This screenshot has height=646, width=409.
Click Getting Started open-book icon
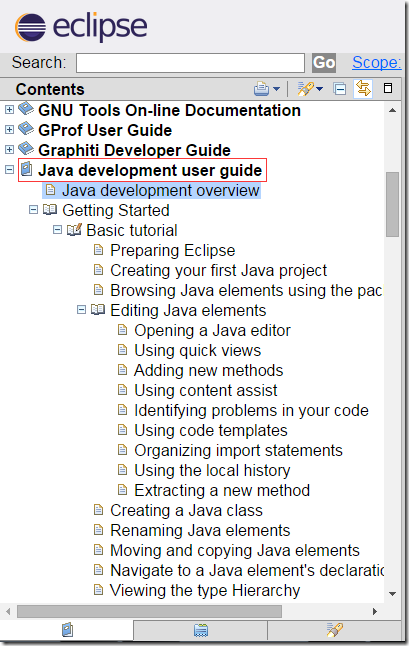pyautogui.click(x=50, y=210)
